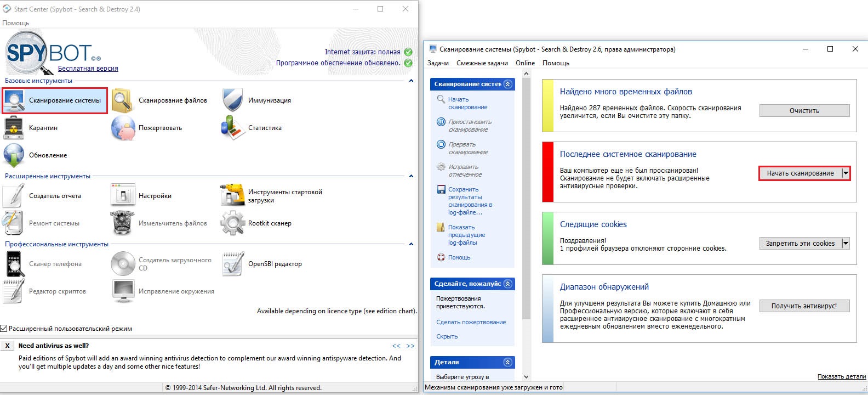Open the Карантин tool
The height and width of the screenshot is (395, 868).
coord(31,128)
